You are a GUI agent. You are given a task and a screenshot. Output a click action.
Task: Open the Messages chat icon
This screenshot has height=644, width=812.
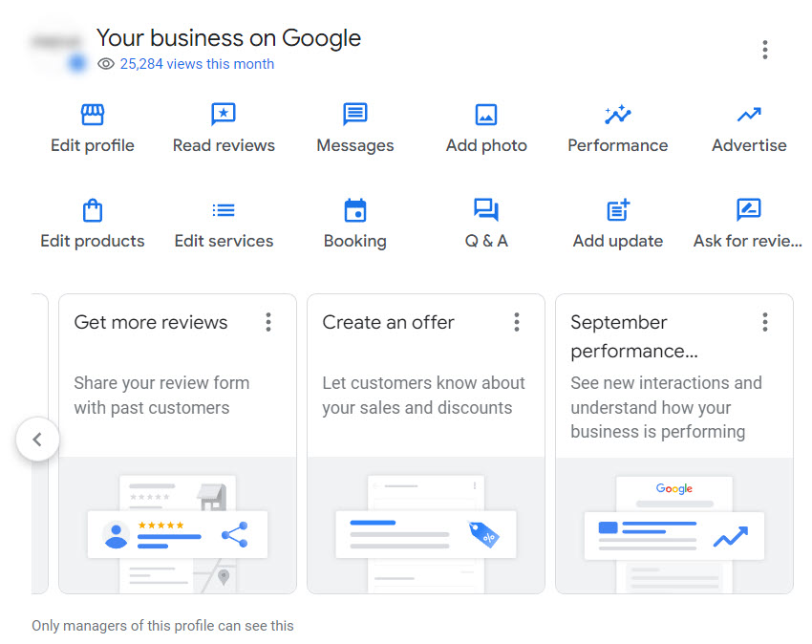coord(355,115)
